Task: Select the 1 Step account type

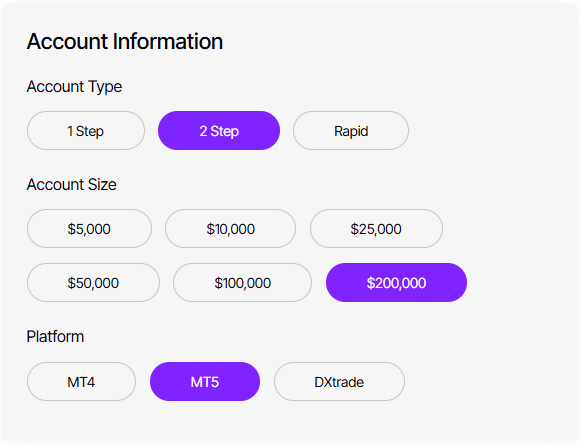Action: [x=86, y=131]
